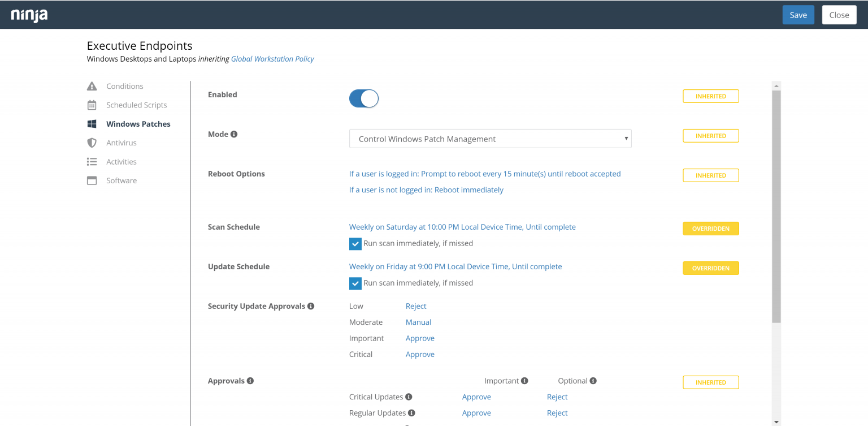The image size is (868, 426).
Task: Click the Antivirus shield icon
Action: pyautogui.click(x=92, y=143)
